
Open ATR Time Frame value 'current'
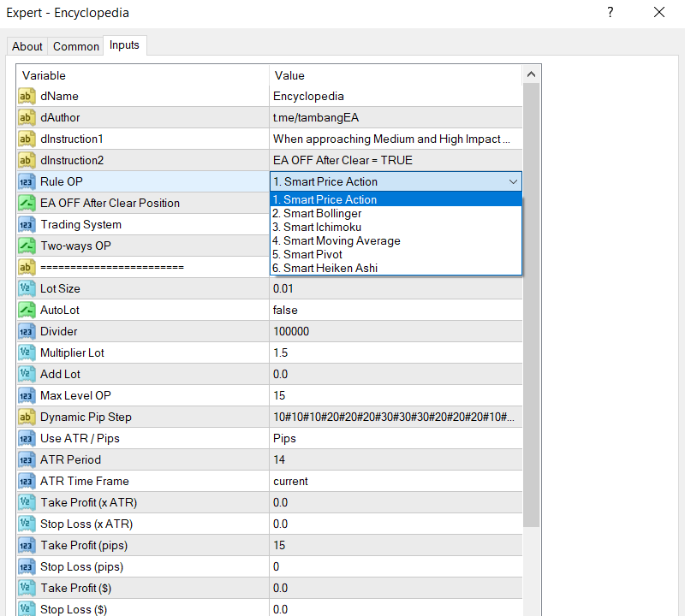click(396, 481)
